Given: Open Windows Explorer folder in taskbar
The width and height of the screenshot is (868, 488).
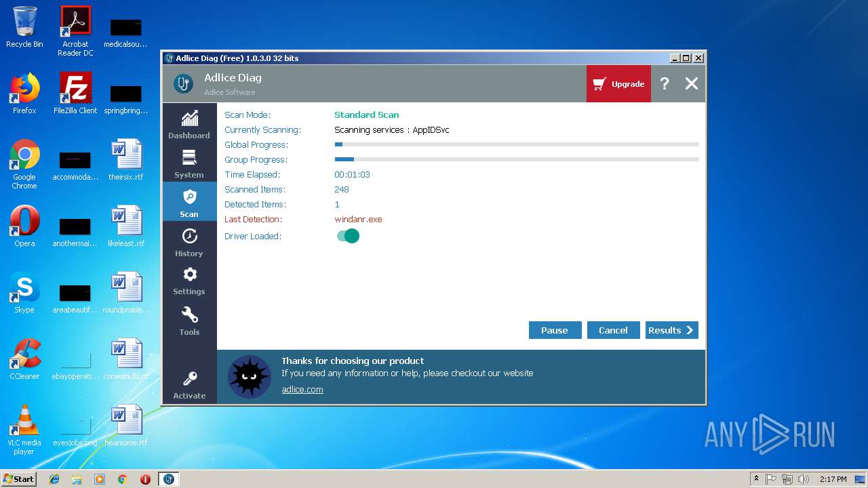Looking at the screenshot, I should tap(77, 479).
